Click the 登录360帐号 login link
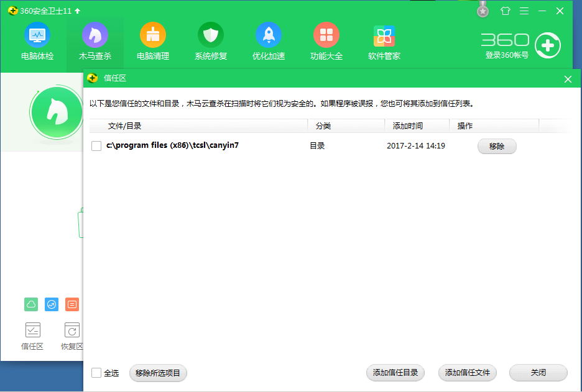Screen dimensions: 582x392 (507, 55)
